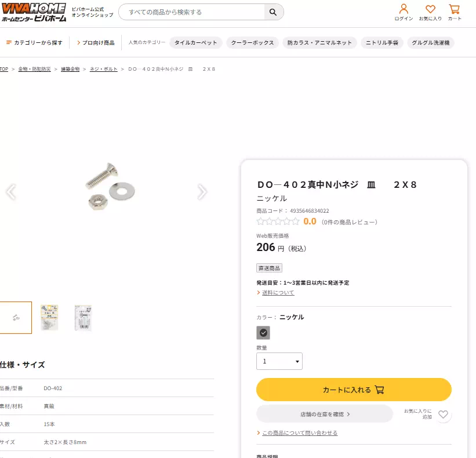Open the second product package thumbnail
This screenshot has width=476, height=458.
point(49,317)
